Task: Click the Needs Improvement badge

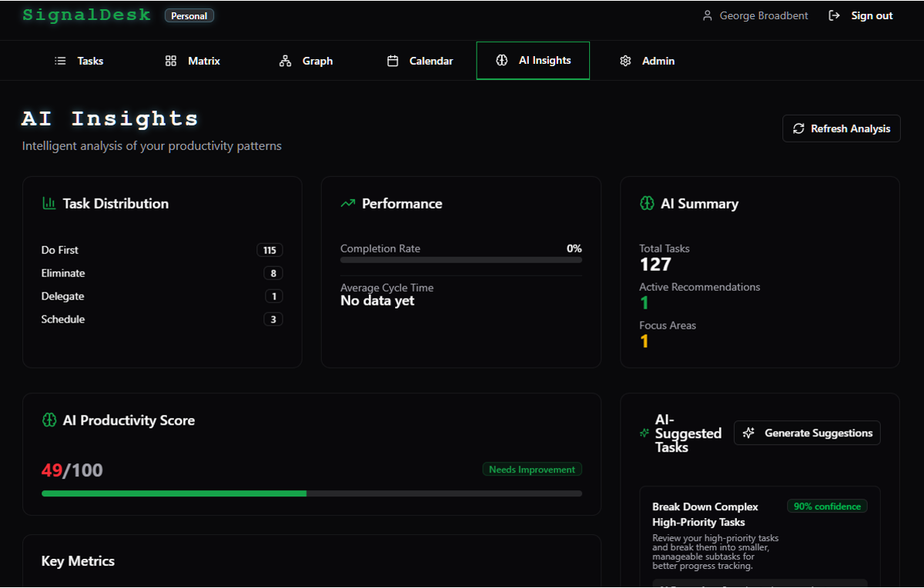Action: (532, 469)
